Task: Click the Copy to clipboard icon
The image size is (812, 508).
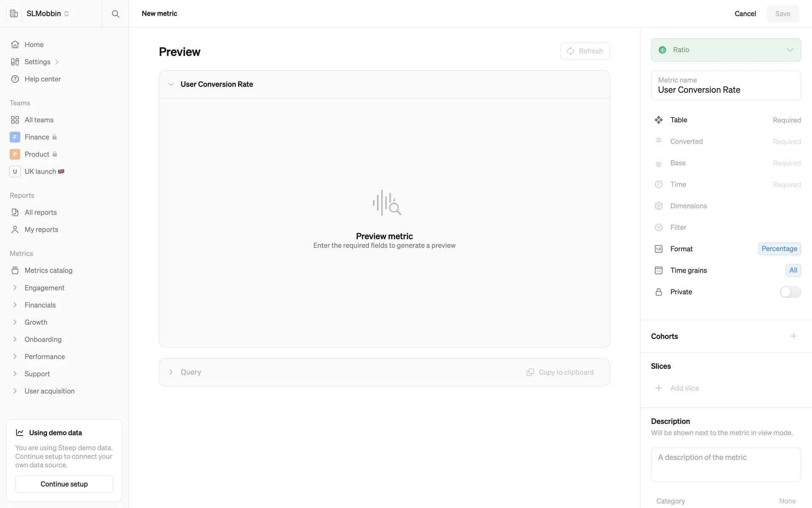Action: pyautogui.click(x=530, y=372)
